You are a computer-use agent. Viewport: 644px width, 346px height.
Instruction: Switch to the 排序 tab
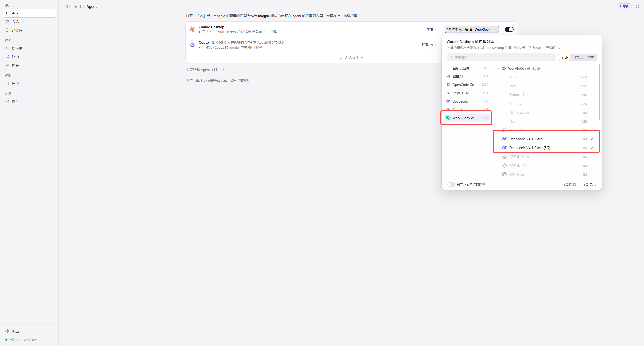pyautogui.click(x=591, y=57)
